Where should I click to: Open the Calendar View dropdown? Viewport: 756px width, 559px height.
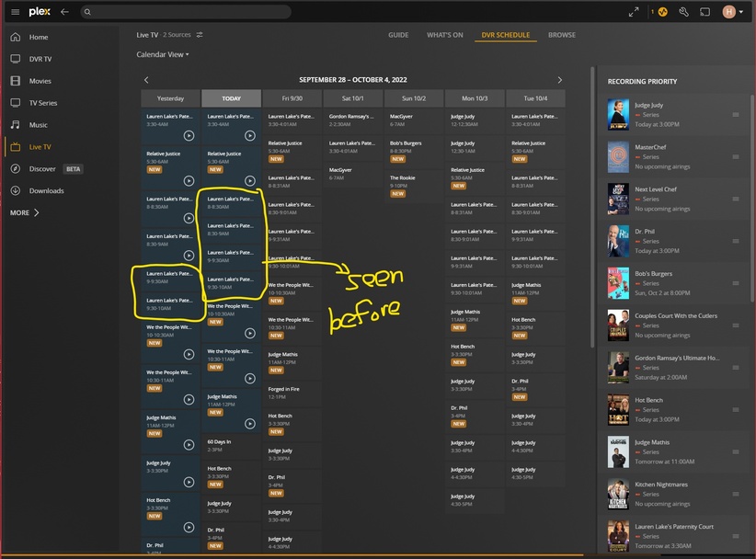pyautogui.click(x=163, y=54)
